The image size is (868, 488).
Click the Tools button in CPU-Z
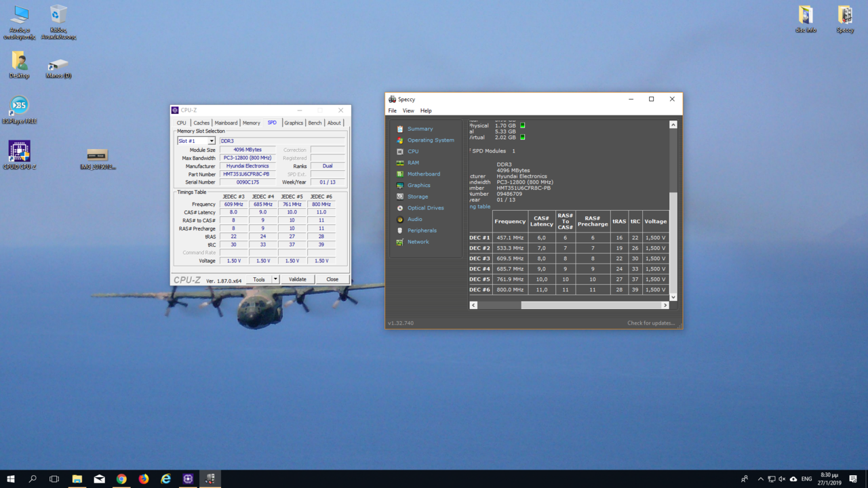point(259,279)
